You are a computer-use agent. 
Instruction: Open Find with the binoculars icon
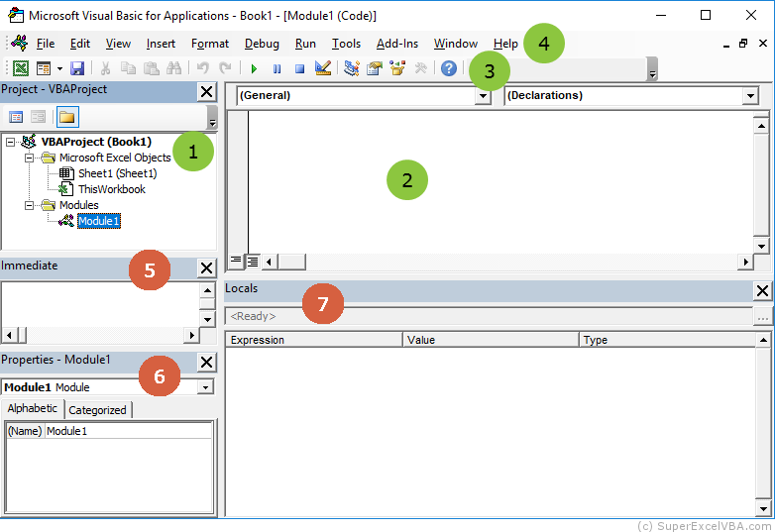(173, 68)
